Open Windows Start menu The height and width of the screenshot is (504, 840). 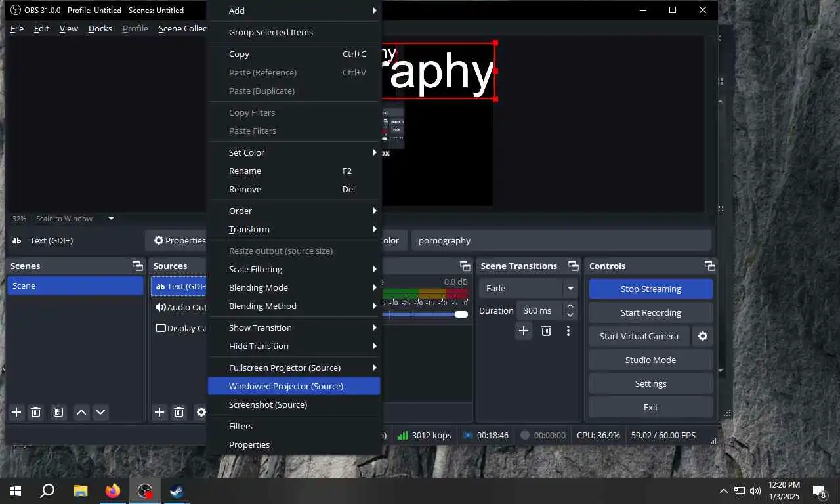pyautogui.click(x=16, y=491)
